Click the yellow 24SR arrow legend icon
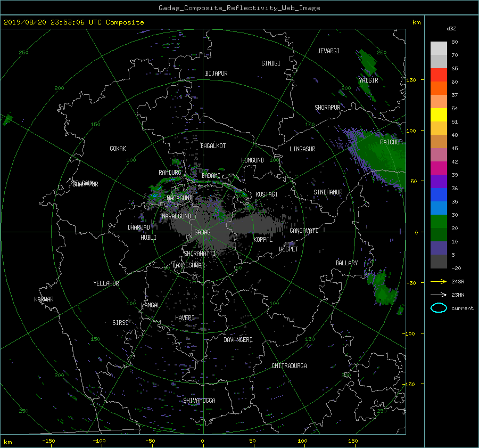The height and width of the screenshot is (448, 479). 439,281
